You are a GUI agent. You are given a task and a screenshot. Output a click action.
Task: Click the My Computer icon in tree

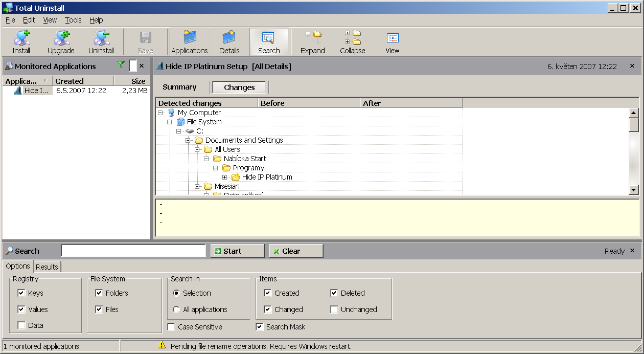(171, 113)
